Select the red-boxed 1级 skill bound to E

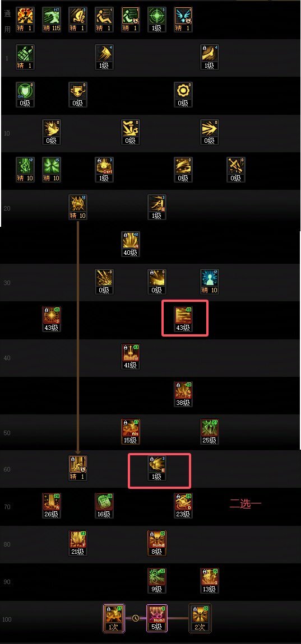(x=157, y=468)
